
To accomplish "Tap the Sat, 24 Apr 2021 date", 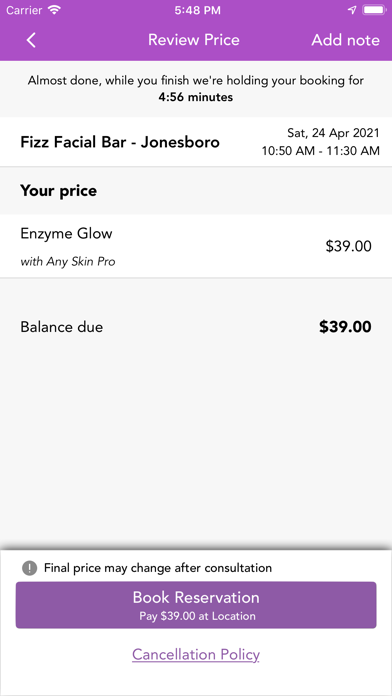I will coord(333,133).
